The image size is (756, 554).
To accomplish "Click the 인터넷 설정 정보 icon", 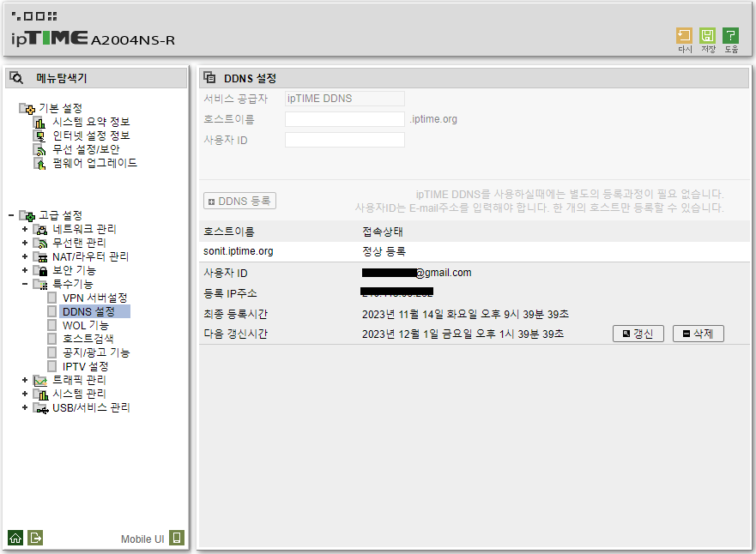I will (x=39, y=135).
